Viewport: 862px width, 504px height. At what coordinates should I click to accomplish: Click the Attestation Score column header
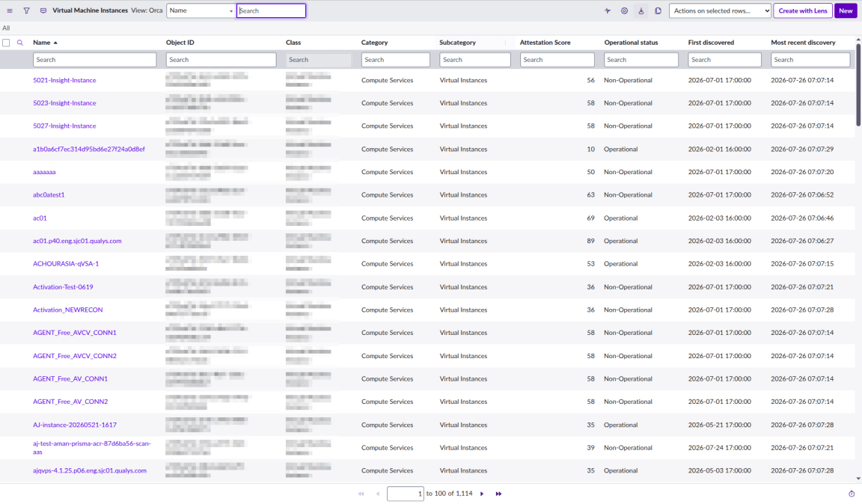tap(545, 43)
